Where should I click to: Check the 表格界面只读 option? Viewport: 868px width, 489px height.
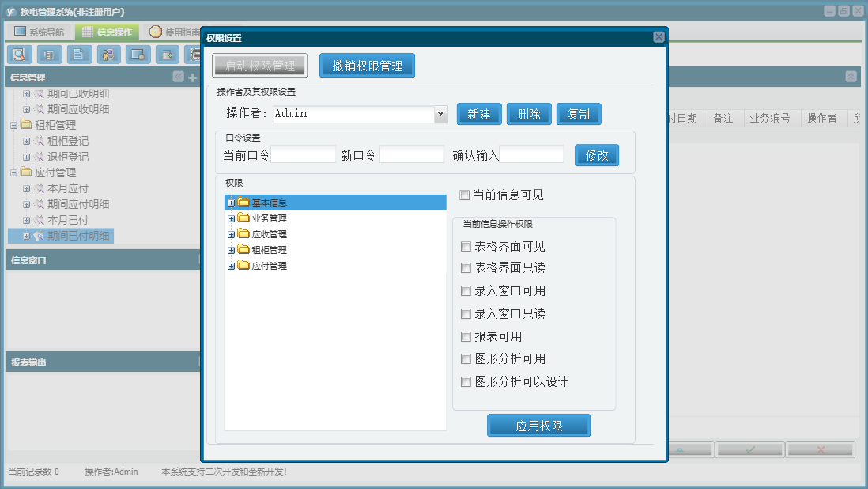click(466, 268)
